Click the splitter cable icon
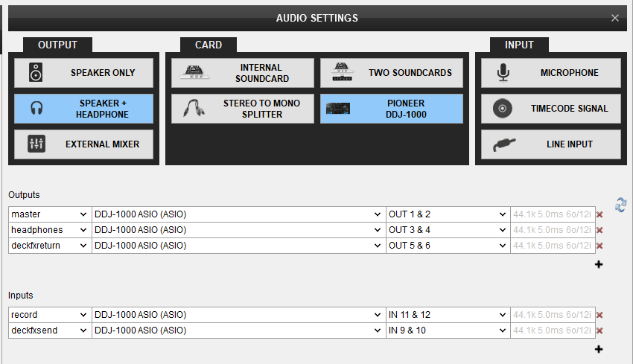Image resolution: width=633 pixels, height=364 pixels. pos(194,108)
